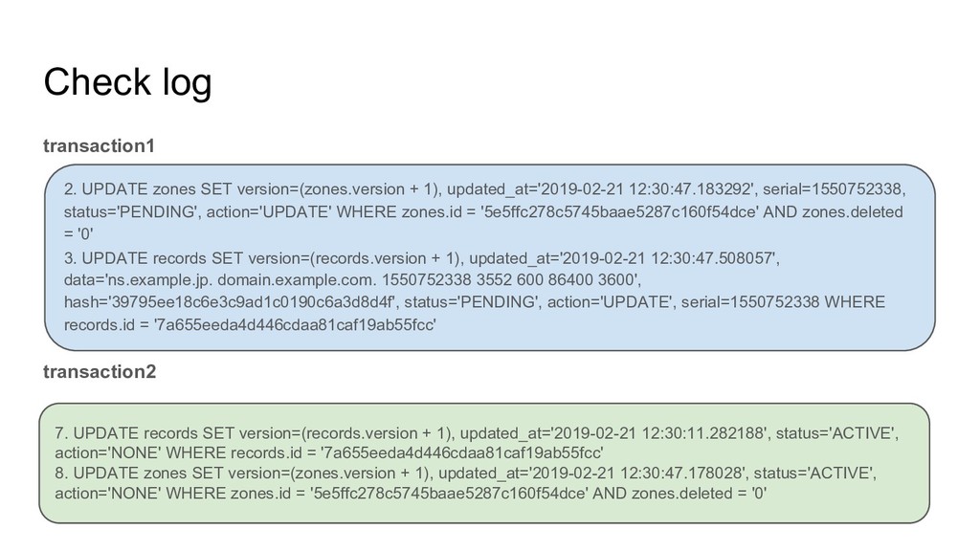Click "zones.deleted = '0'" in green box
Image resolution: width=980 pixels, height=551 pixels.
pos(700,494)
